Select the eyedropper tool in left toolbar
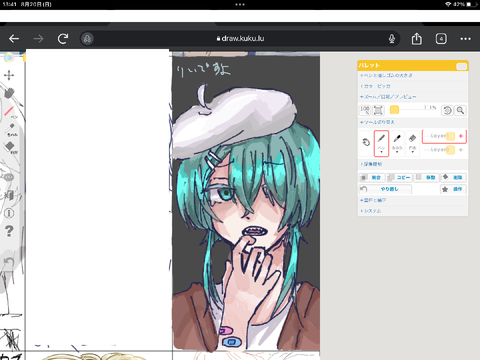The height and width of the screenshot is (360, 480). tap(11, 129)
